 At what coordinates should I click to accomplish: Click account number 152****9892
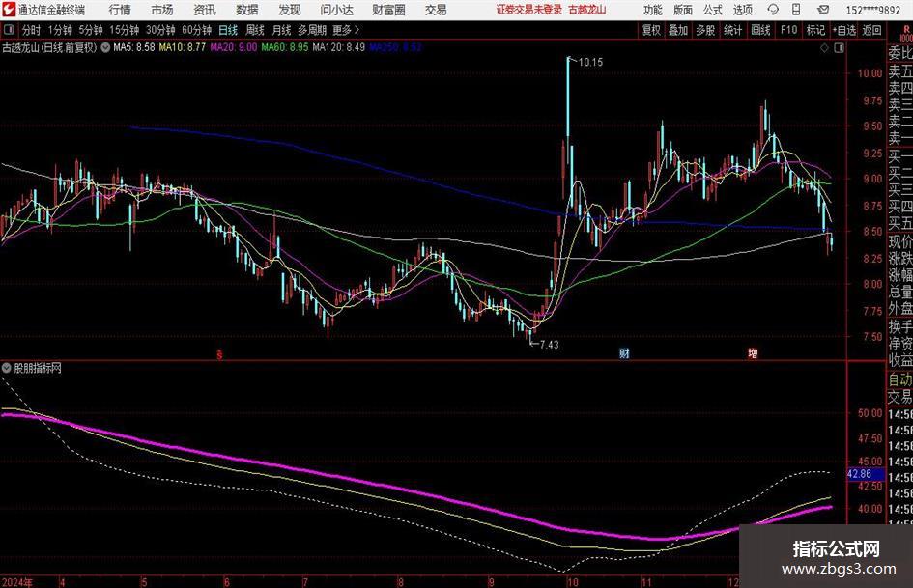coord(872,10)
